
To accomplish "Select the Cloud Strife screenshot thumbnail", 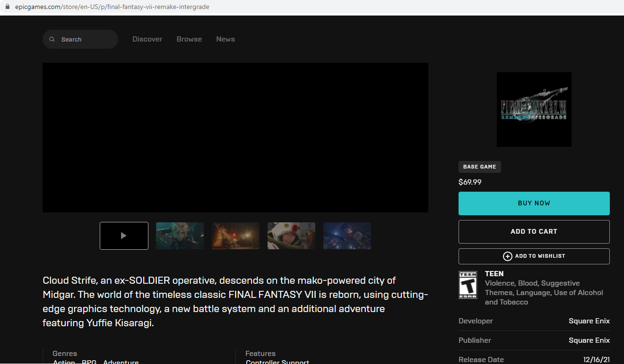I will pos(180,236).
